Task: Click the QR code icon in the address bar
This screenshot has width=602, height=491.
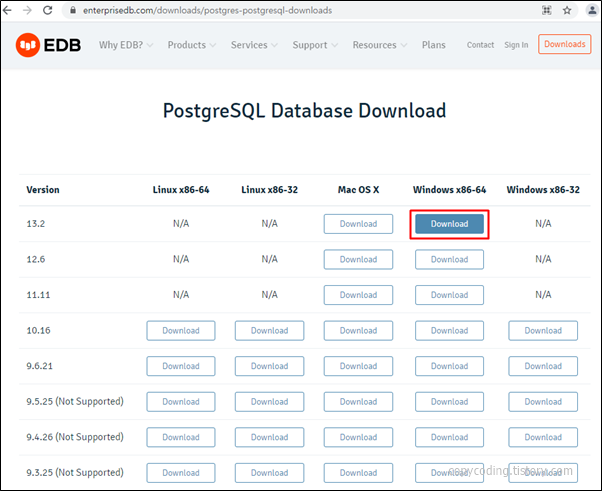Action: tap(547, 10)
